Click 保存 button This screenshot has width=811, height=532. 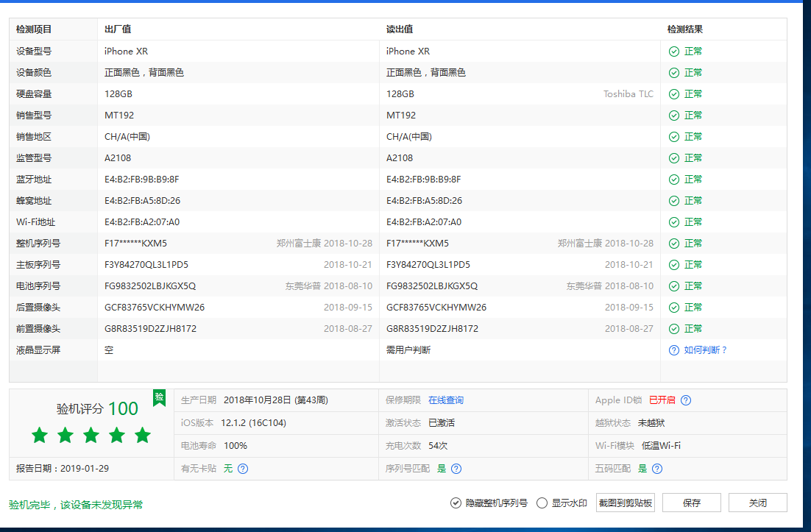(691, 503)
